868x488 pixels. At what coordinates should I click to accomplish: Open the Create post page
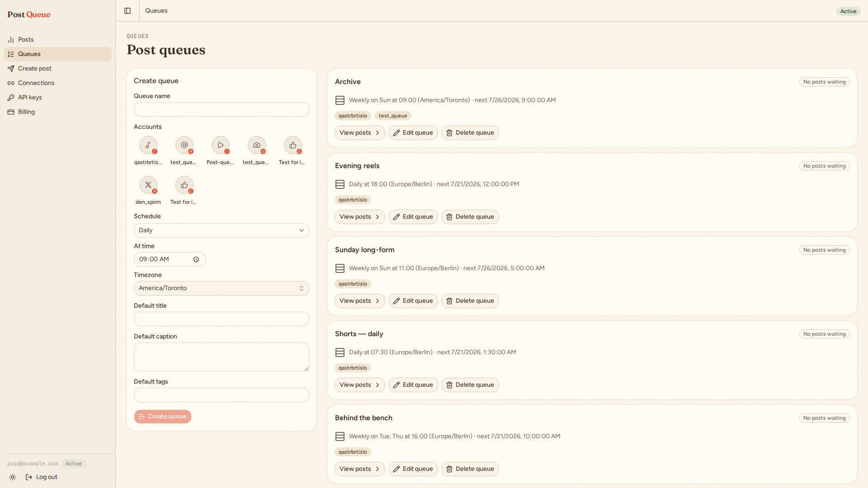pyautogui.click(x=57, y=69)
